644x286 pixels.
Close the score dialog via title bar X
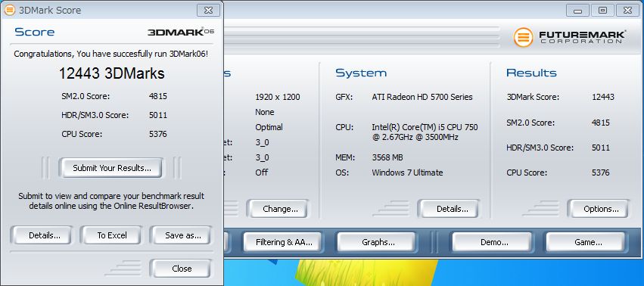coord(208,11)
